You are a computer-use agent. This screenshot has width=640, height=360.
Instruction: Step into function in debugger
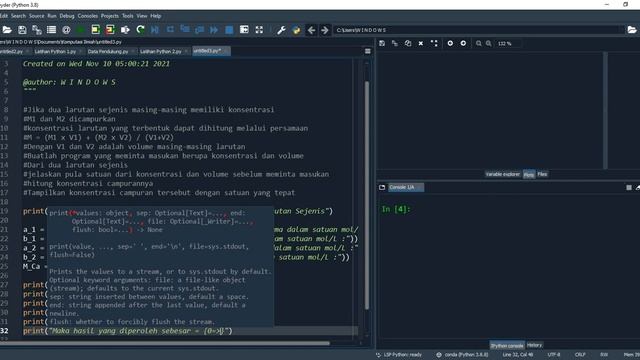185,30
